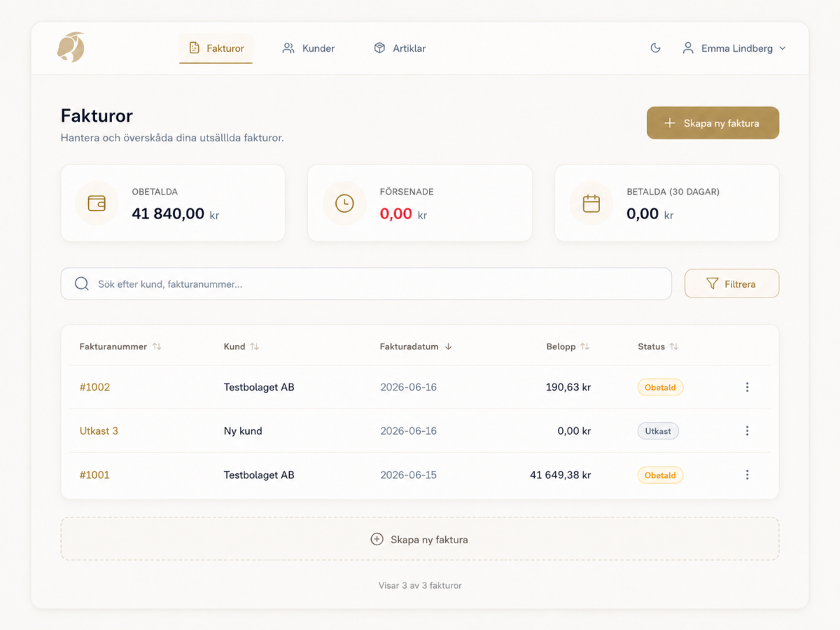Click the app logo in the header
Viewport: 840px width, 630px height.
(71, 47)
